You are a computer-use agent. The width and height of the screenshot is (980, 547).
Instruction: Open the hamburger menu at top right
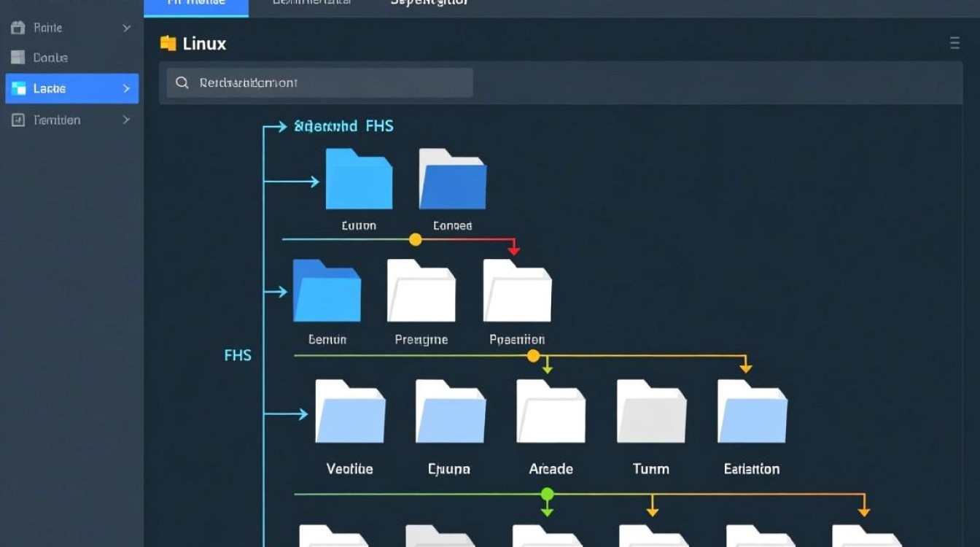click(955, 43)
